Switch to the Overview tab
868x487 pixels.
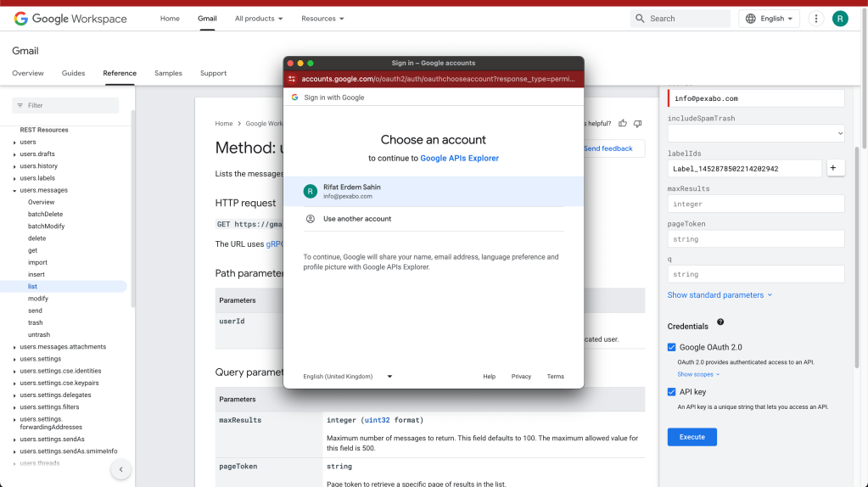[x=28, y=73]
